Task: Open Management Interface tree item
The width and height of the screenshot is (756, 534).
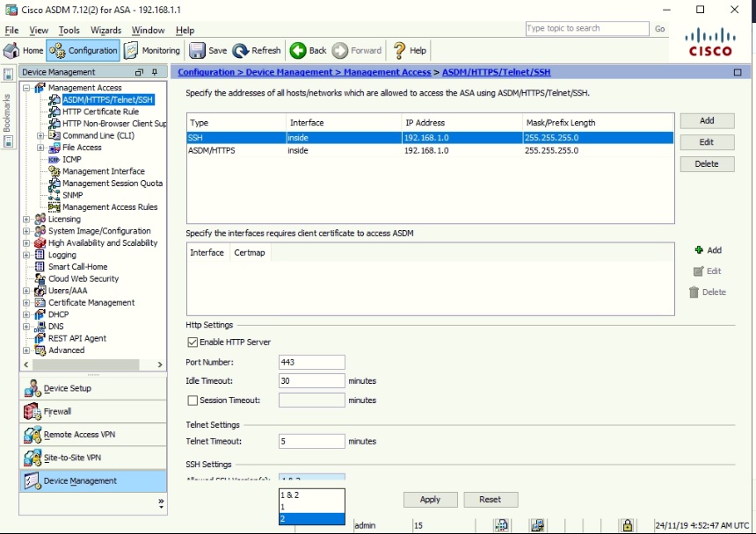Action: tap(103, 171)
